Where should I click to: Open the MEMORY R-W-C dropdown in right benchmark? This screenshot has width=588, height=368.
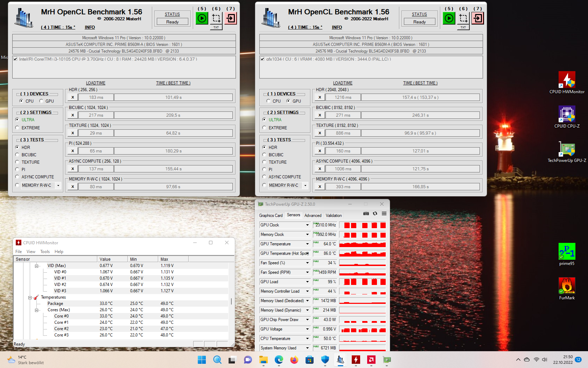(305, 185)
